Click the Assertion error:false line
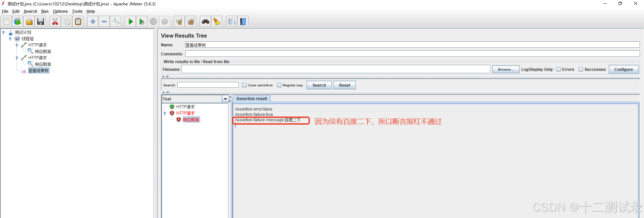644x218 pixels. (x=254, y=109)
